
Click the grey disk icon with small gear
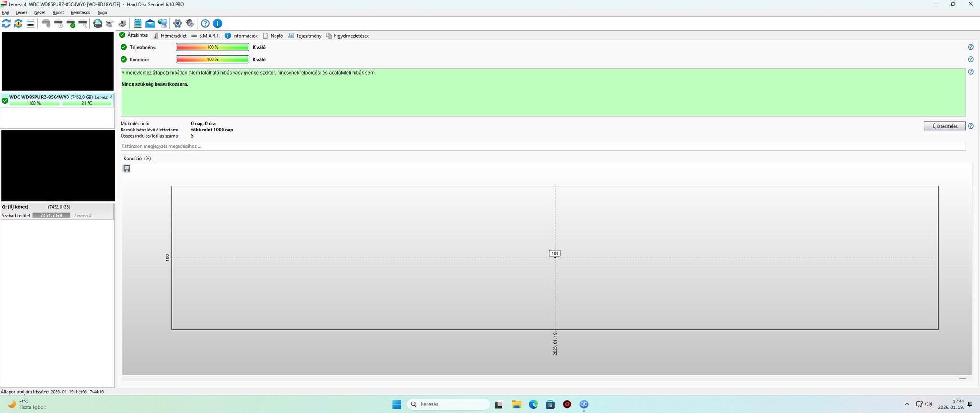tap(46, 23)
